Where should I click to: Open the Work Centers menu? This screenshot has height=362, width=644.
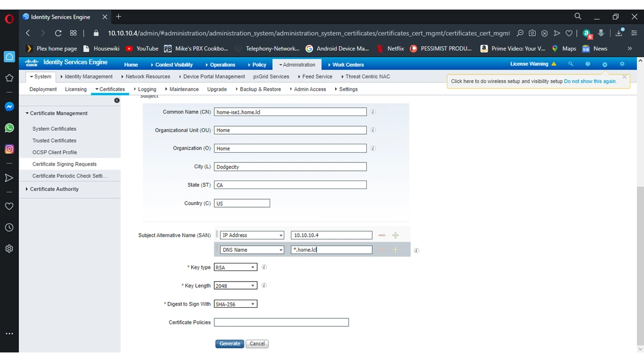tap(346, 65)
